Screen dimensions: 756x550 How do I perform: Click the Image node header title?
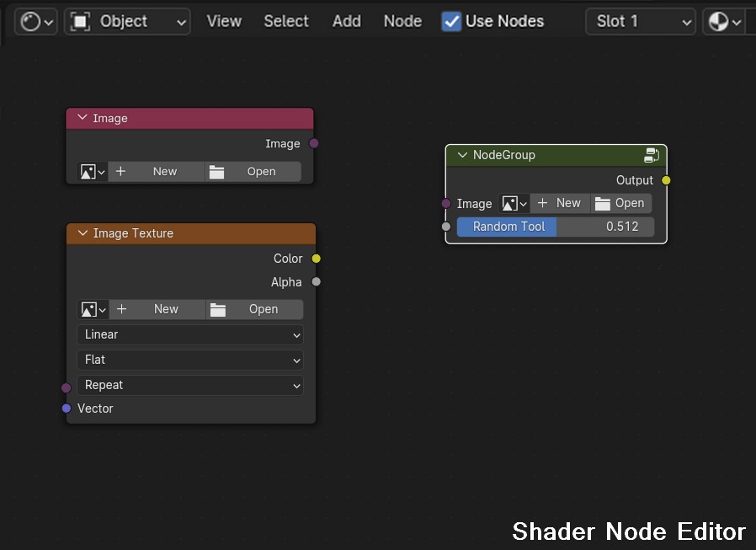click(110, 118)
